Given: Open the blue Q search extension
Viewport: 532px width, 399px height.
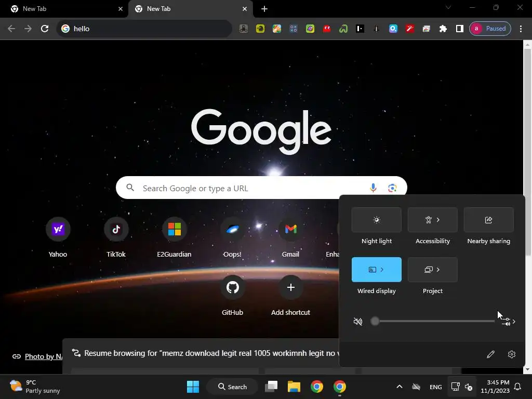Looking at the screenshot, I should [393, 29].
